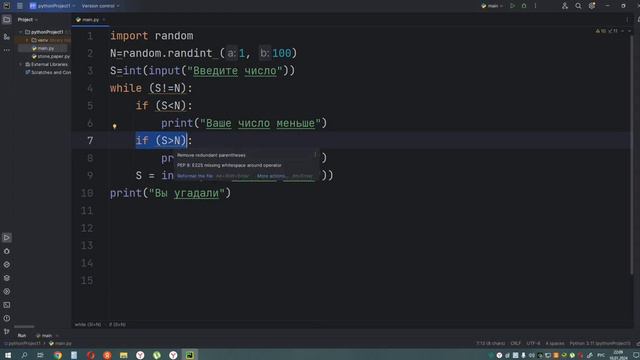Open the Project tool window icon
The image size is (640, 360).
[x=7, y=20]
